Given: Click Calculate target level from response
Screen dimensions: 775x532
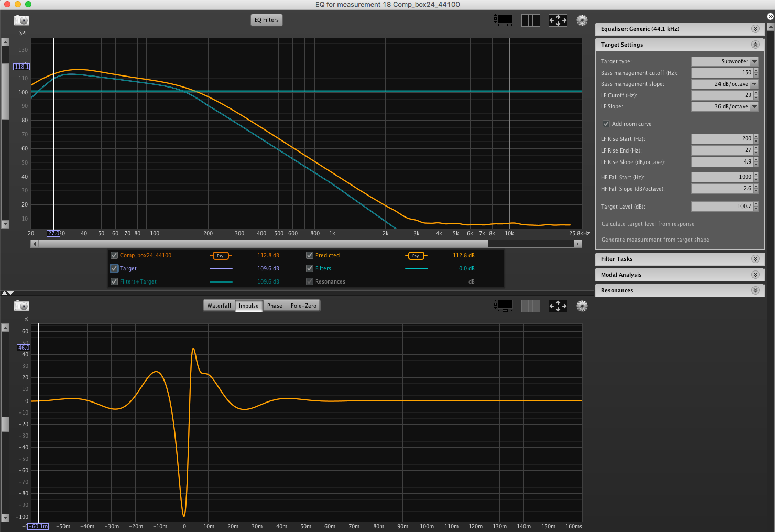Looking at the screenshot, I should coord(648,224).
